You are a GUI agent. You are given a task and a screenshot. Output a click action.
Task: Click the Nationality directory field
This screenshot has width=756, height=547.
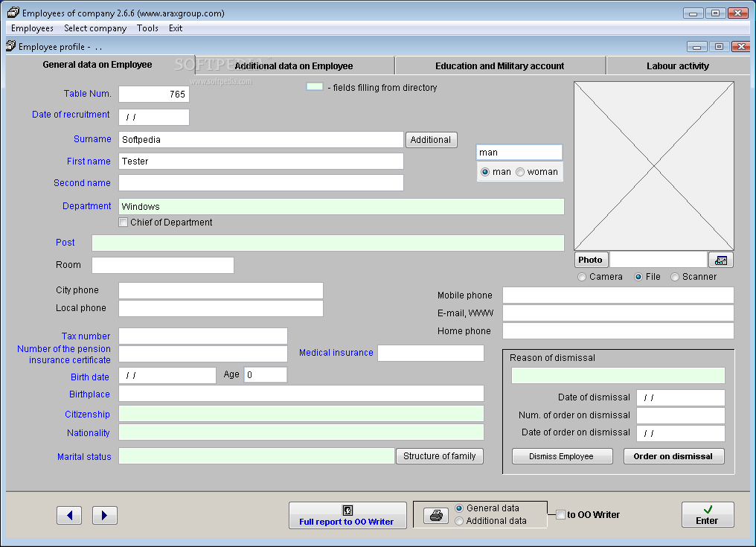pos(301,432)
